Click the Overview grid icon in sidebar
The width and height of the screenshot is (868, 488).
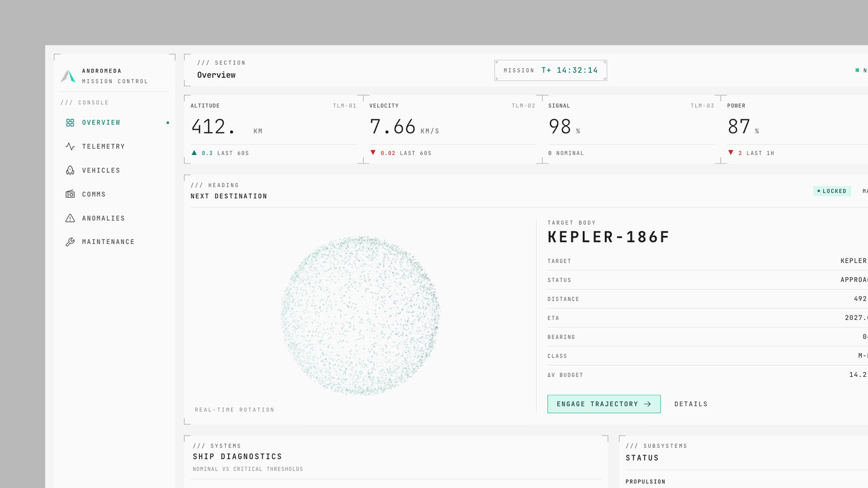coord(70,123)
